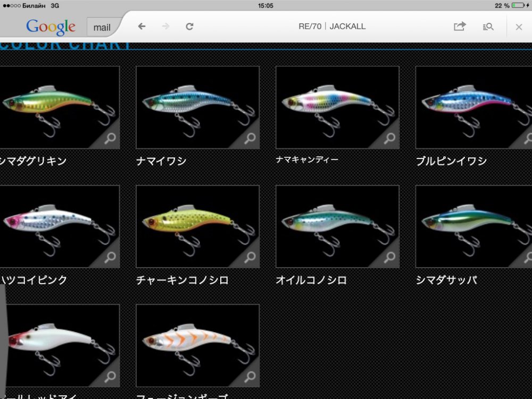Tap the RE/70 | JACKALL address title
Image resolution: width=532 pixels, height=399 pixels.
[332, 26]
